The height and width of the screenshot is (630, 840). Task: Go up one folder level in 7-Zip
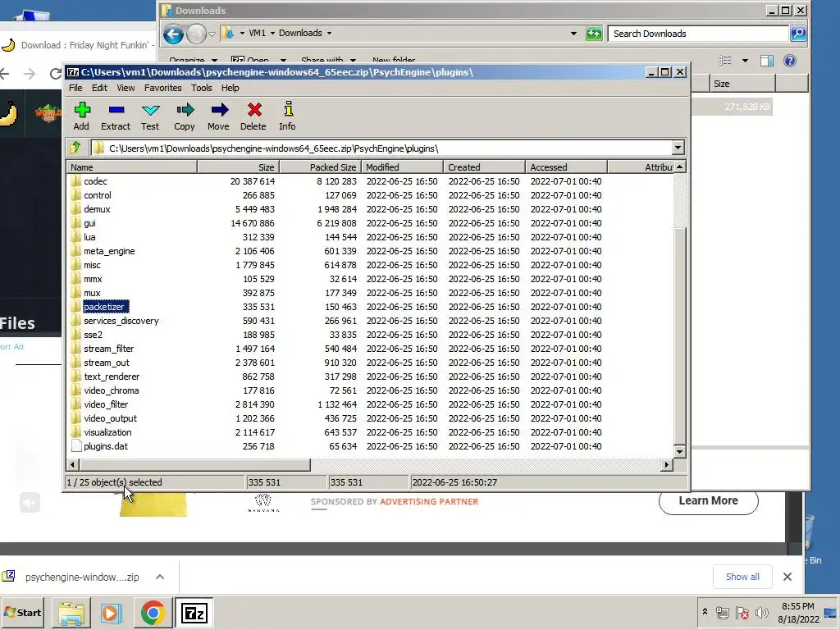coord(75,148)
